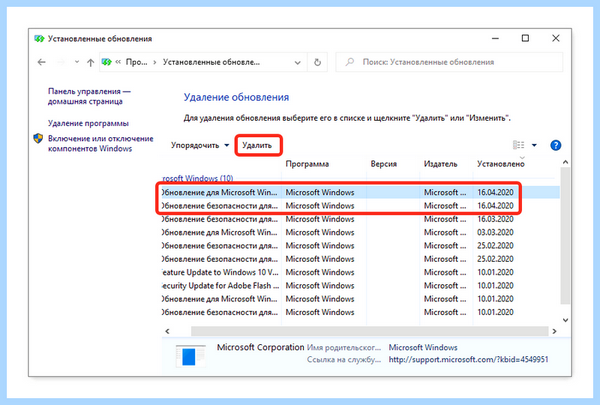Click the window title bar icon
This screenshot has height=405, width=600.
[x=39, y=39]
